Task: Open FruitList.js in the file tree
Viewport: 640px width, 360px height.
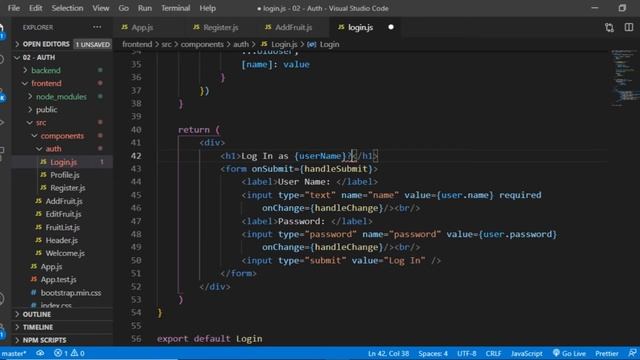Action: (62, 227)
